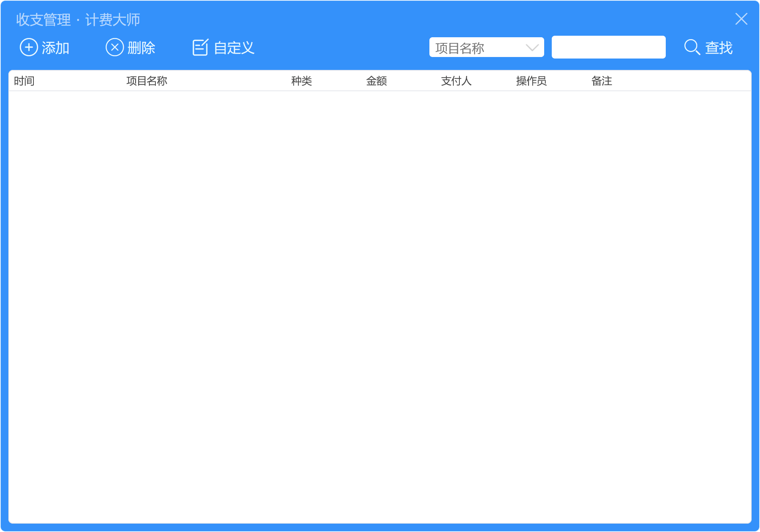
Task: Click the X circle Delete icon
Action: click(115, 47)
